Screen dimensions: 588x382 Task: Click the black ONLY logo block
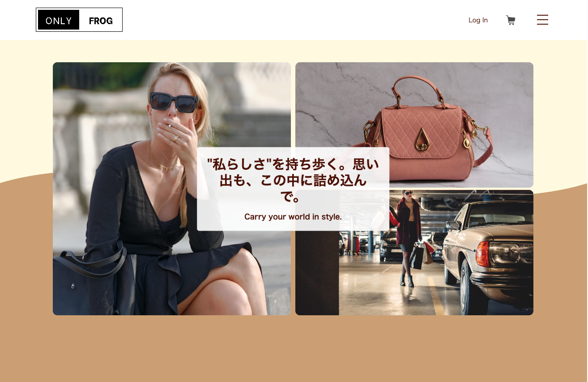pyautogui.click(x=59, y=20)
